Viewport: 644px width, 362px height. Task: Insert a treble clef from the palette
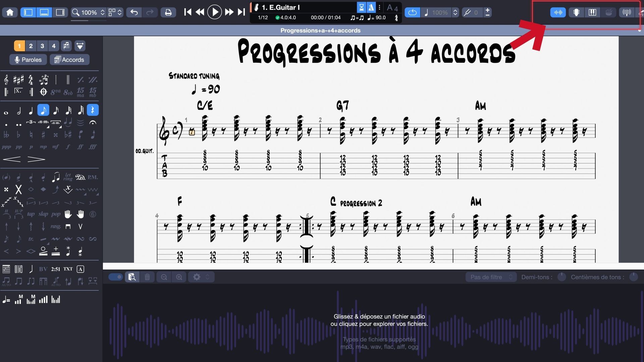tap(6, 80)
